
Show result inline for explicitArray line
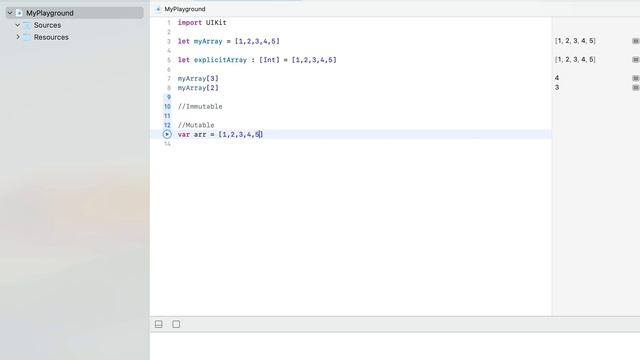[x=636, y=60]
